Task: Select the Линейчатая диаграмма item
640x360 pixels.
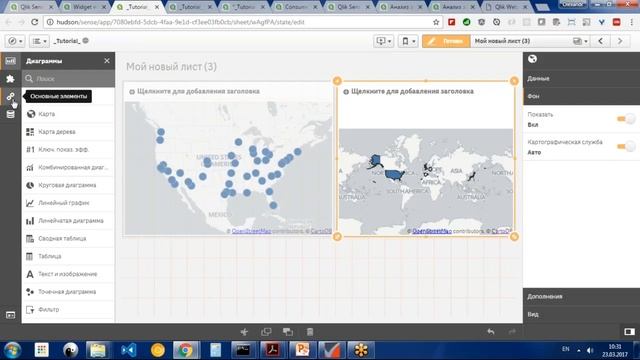Action: click(68, 221)
